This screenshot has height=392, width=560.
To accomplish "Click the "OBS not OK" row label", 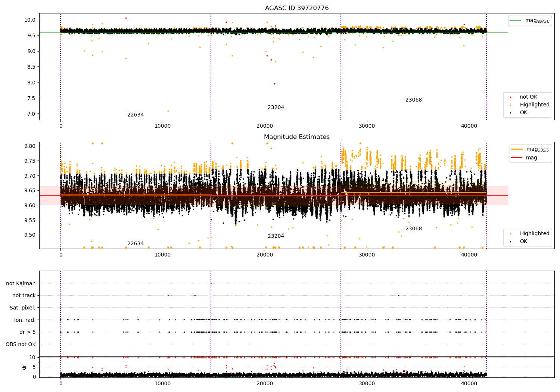I will (x=21, y=345).
